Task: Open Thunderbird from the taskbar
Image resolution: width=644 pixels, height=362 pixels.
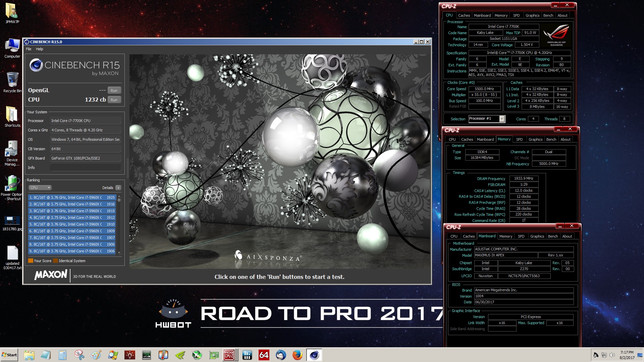Action: [281, 355]
